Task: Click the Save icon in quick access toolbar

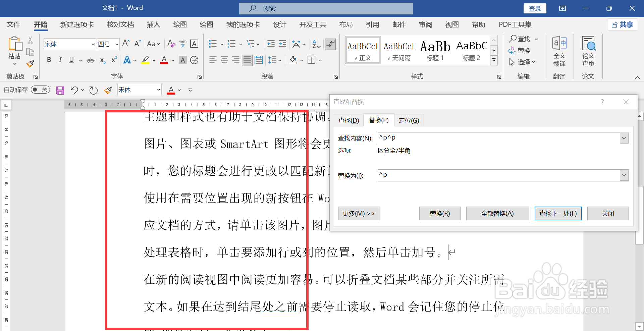Action: tap(60, 90)
